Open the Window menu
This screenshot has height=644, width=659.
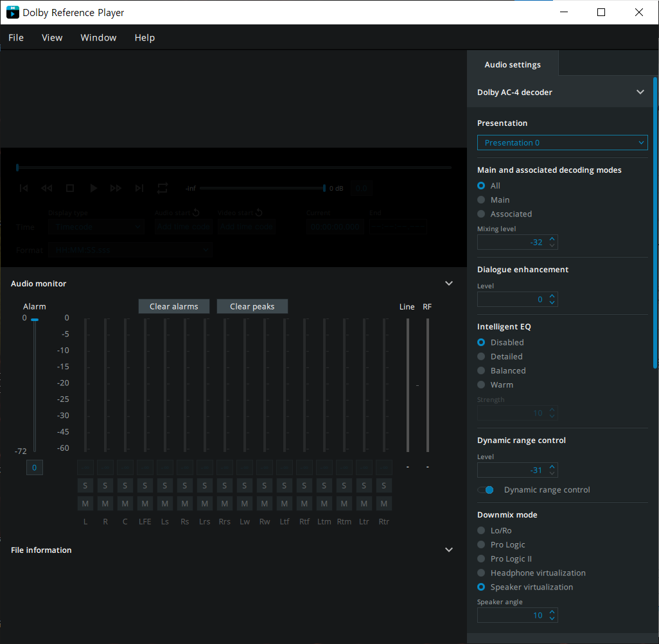pyautogui.click(x=98, y=37)
